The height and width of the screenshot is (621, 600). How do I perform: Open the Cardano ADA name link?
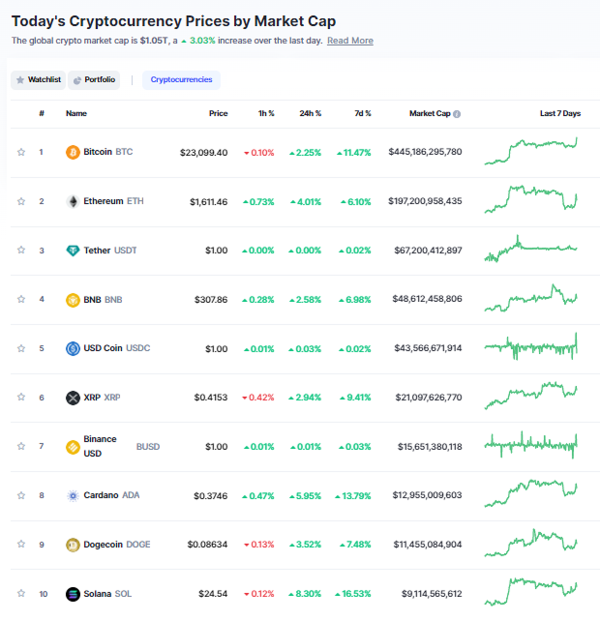(x=111, y=495)
